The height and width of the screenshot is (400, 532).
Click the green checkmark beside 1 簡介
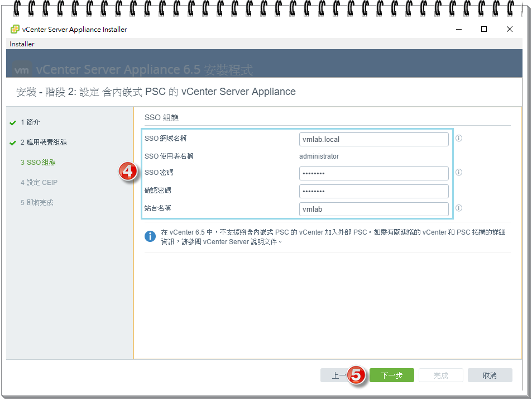(x=13, y=123)
